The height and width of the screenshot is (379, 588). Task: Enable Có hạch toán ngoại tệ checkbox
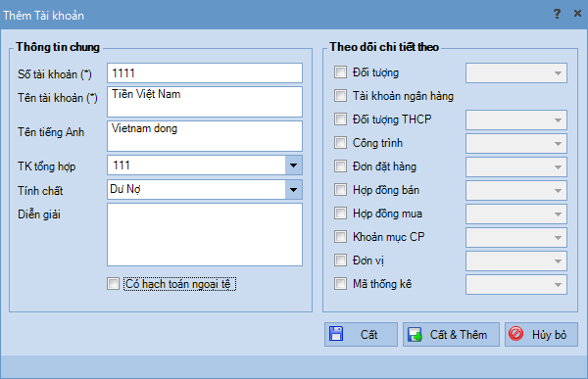[113, 284]
